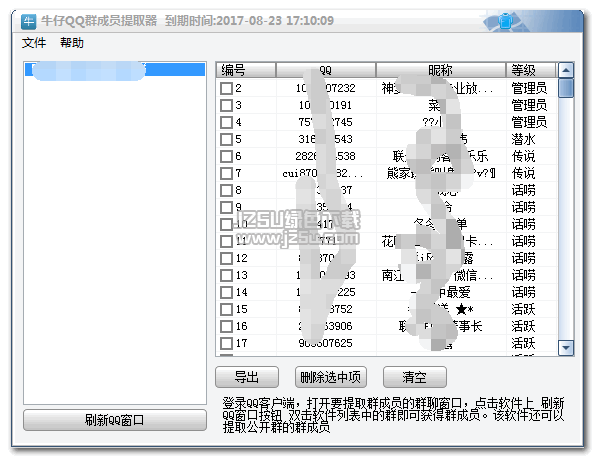Check the box for row 2
The image size is (595, 459).
(x=226, y=88)
